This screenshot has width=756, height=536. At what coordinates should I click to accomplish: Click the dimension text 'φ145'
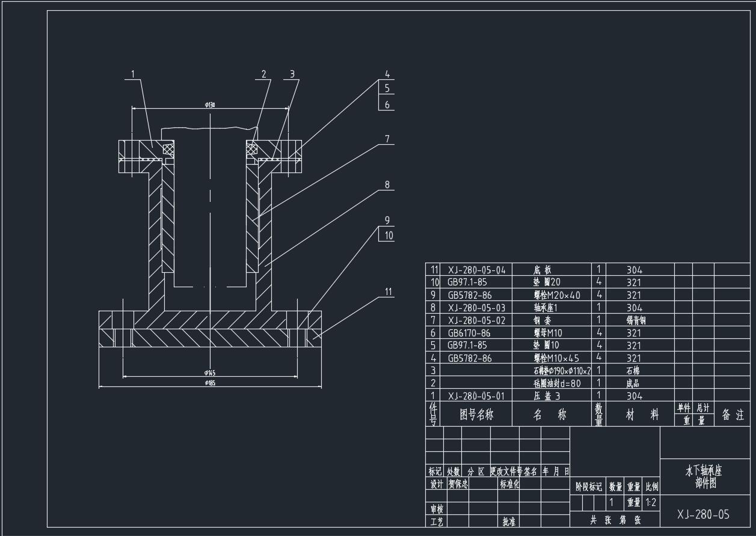pyautogui.click(x=210, y=373)
